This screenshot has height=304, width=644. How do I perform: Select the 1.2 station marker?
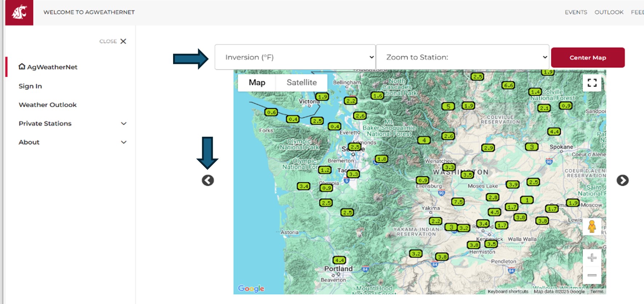pos(325,170)
